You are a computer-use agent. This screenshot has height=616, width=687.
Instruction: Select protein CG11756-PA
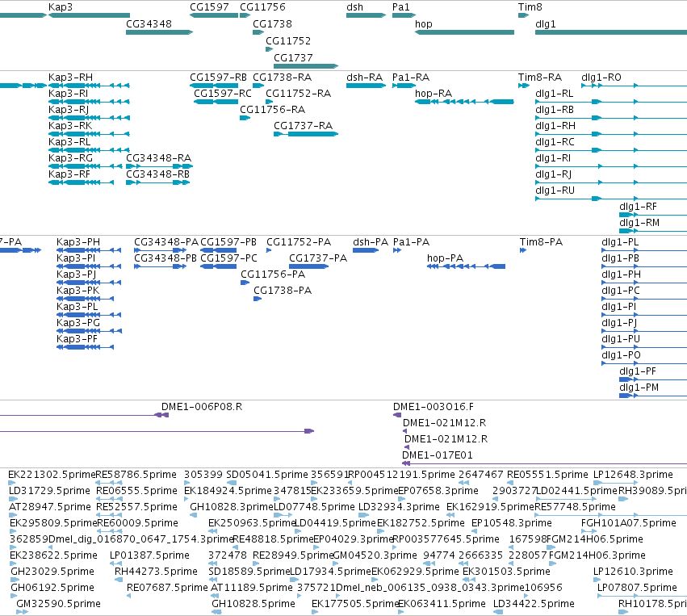(245, 283)
